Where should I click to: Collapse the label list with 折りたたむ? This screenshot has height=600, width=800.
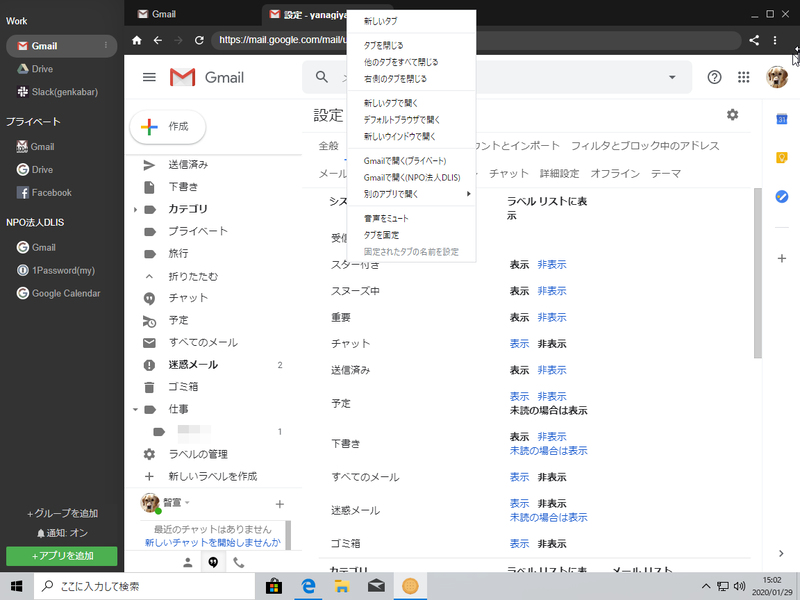pyautogui.click(x=192, y=276)
